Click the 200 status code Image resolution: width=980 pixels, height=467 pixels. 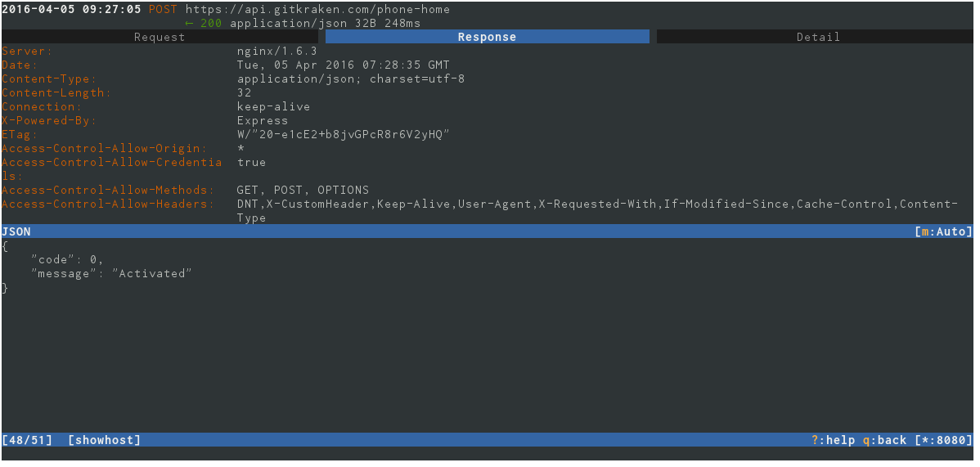(210, 23)
